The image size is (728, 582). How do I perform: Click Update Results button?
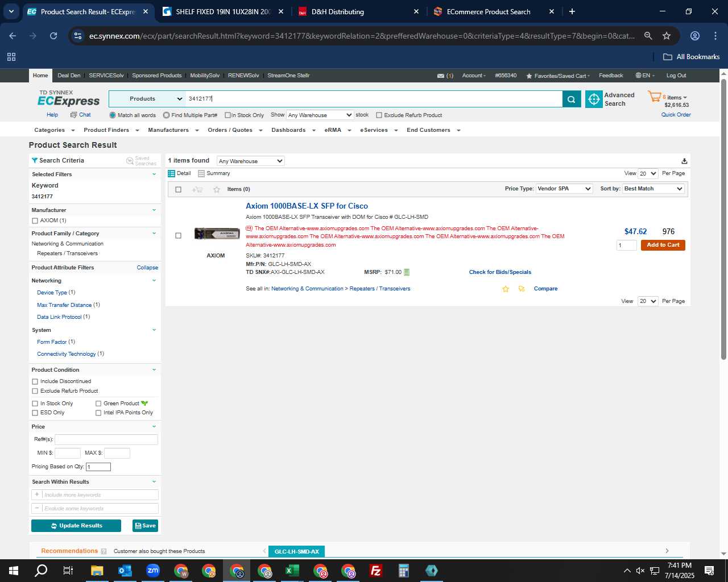click(x=76, y=526)
